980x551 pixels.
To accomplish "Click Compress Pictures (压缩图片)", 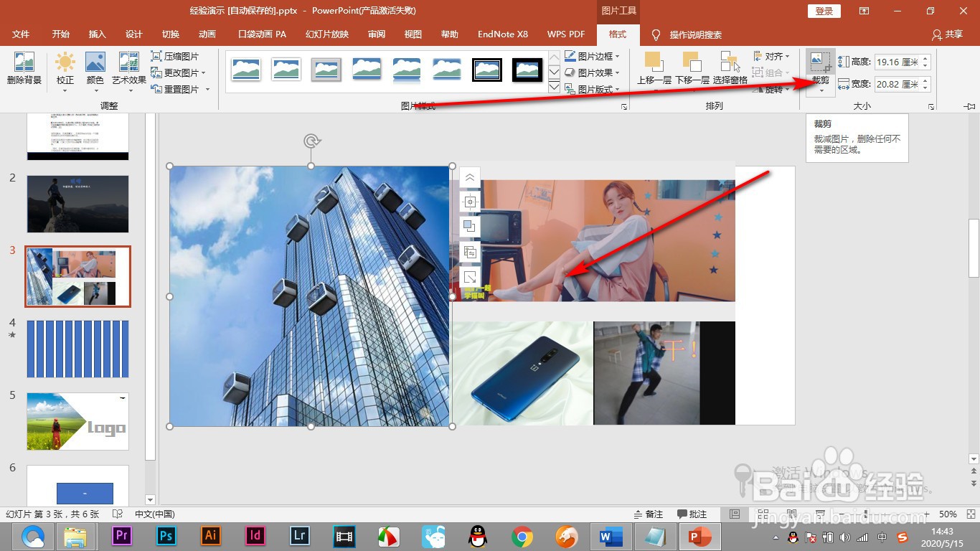I will [x=174, y=56].
